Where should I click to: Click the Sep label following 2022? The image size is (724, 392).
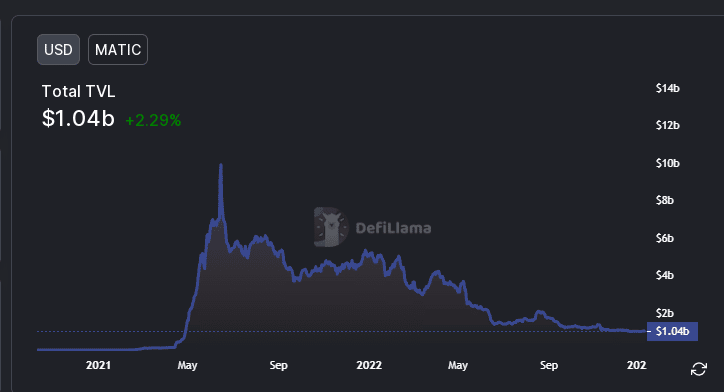point(549,365)
